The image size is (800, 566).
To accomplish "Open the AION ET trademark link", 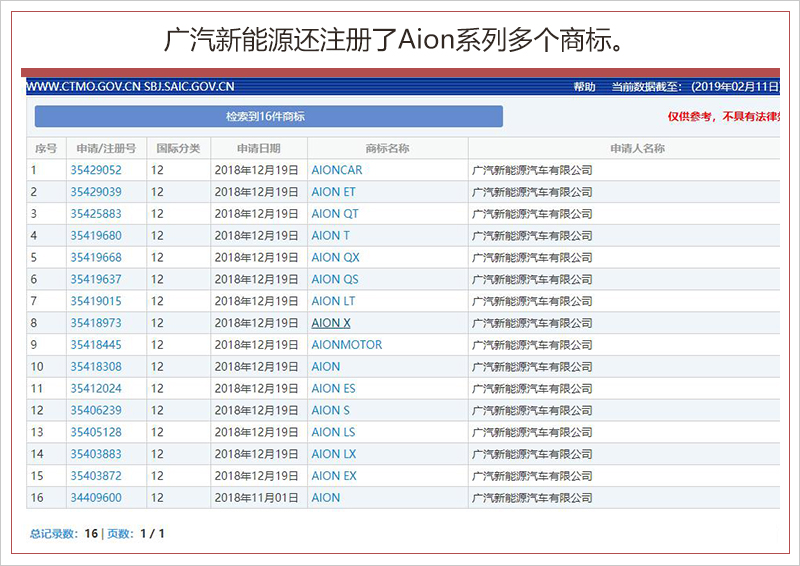I will [333, 192].
